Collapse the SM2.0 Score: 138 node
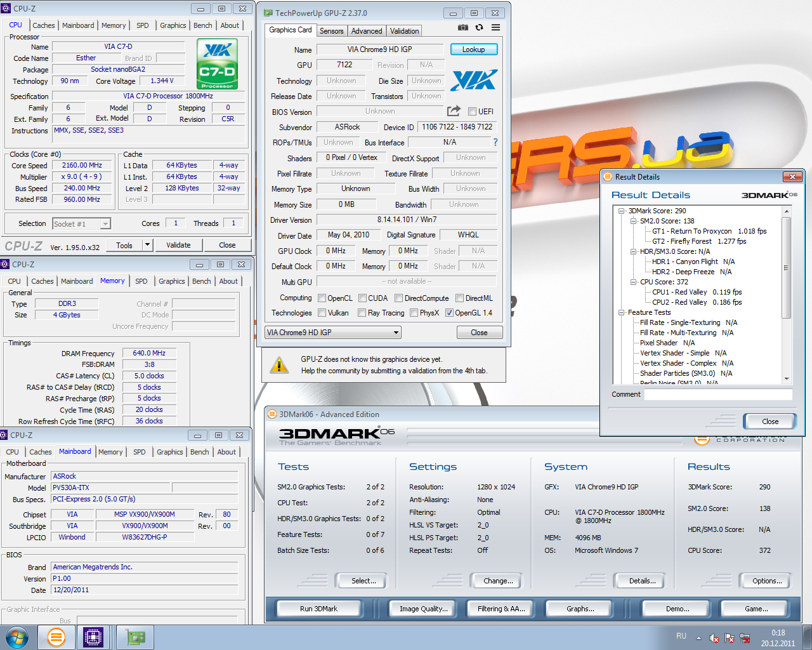Image resolution: width=812 pixels, height=650 pixels. point(633,221)
